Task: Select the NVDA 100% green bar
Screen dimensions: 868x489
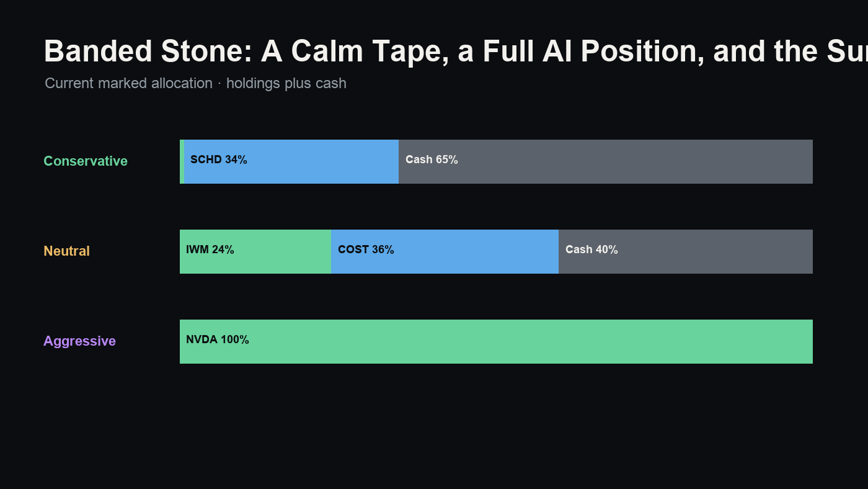Action: 496,341
